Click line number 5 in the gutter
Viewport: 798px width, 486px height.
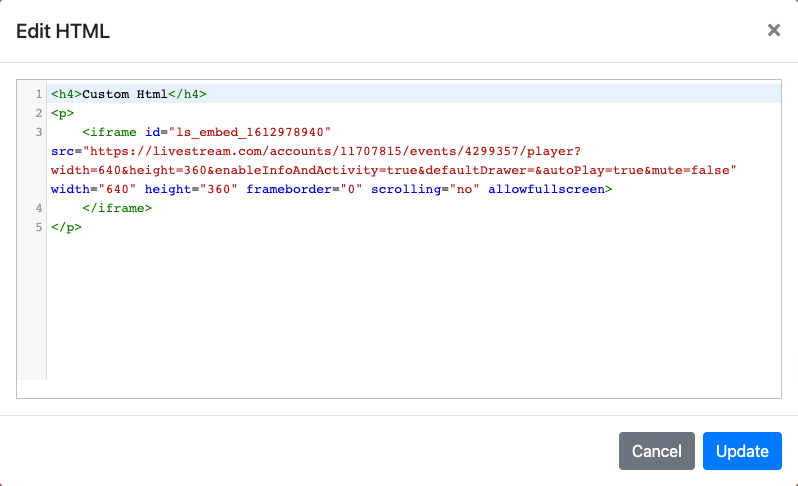pyautogui.click(x=37, y=227)
